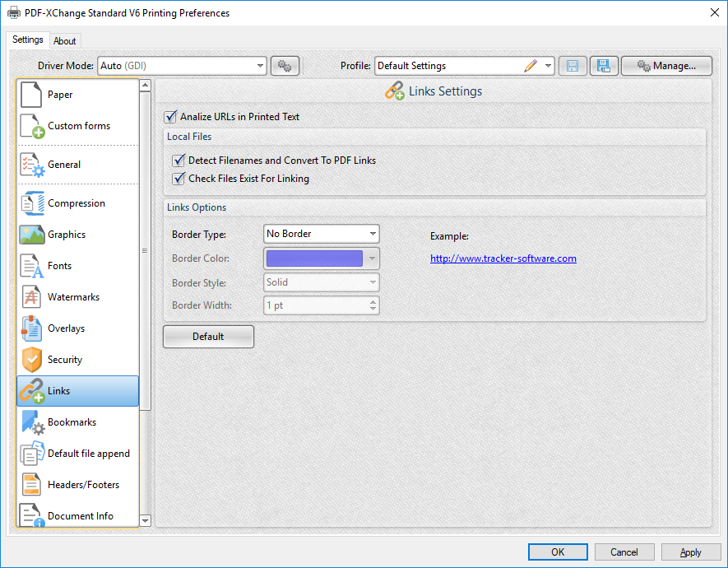Uncheck Analize URLs in Printed Text
Viewport: 728px width, 568px height.
coord(171,117)
